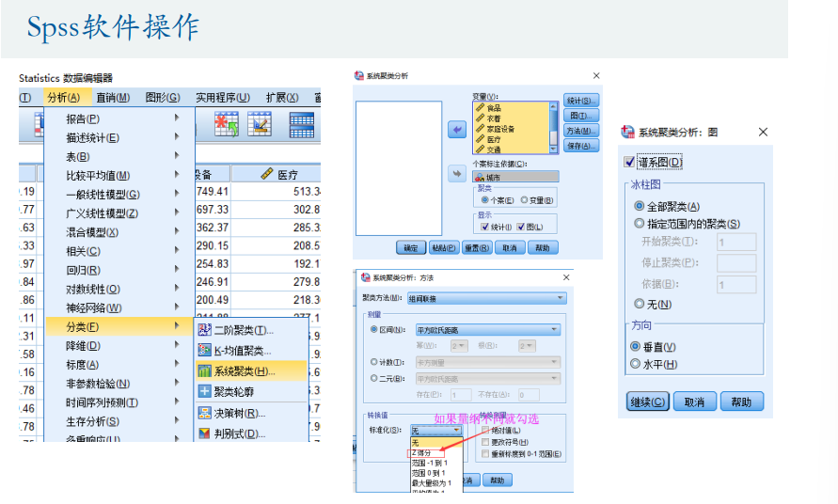Click the upper blue arrow transfer button
The image size is (838, 504).
click(457, 130)
